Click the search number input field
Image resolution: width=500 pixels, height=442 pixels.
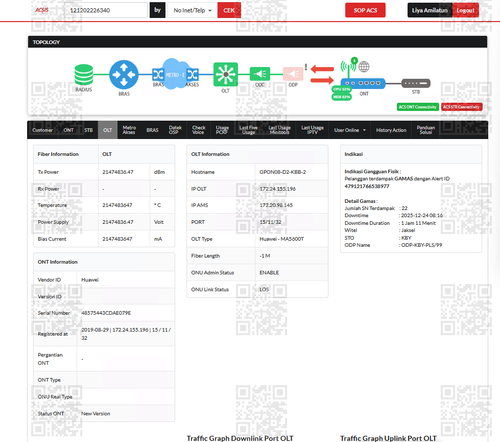point(105,10)
